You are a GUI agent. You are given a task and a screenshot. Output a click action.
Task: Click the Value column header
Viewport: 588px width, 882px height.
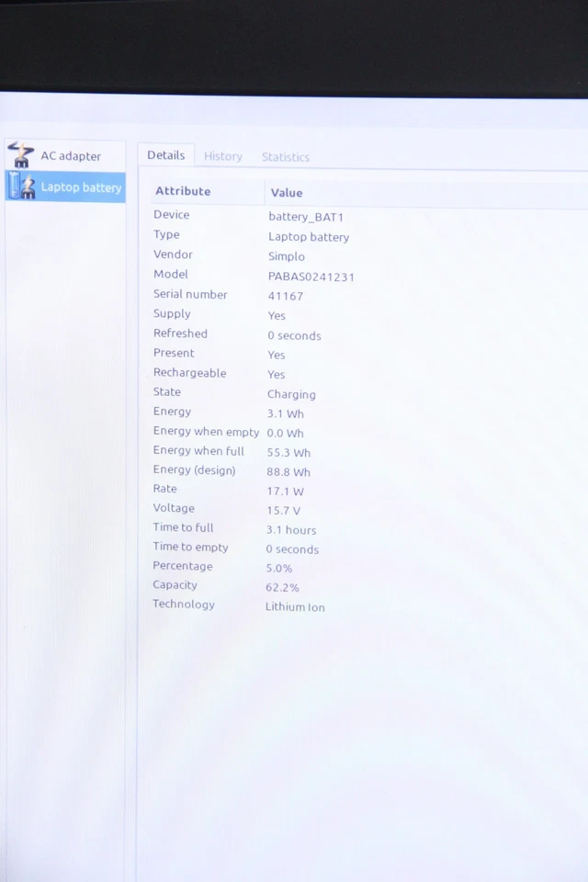point(287,193)
